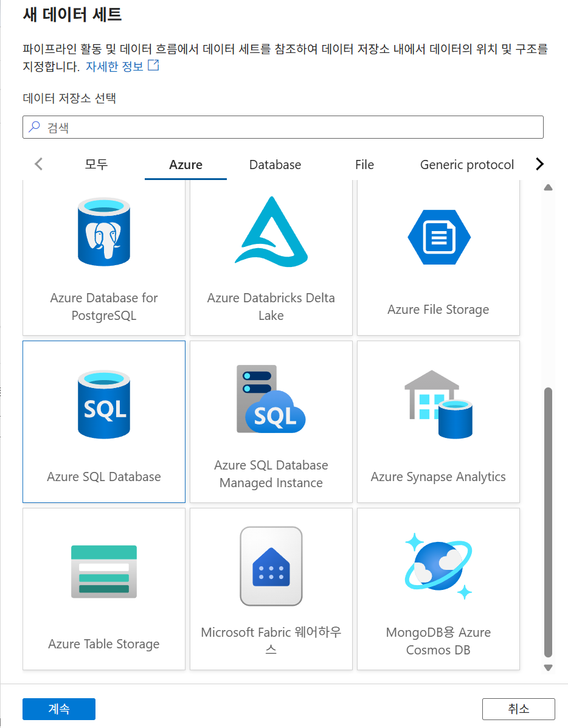Select the Generic protocol tab
568x728 pixels.
[x=467, y=165]
